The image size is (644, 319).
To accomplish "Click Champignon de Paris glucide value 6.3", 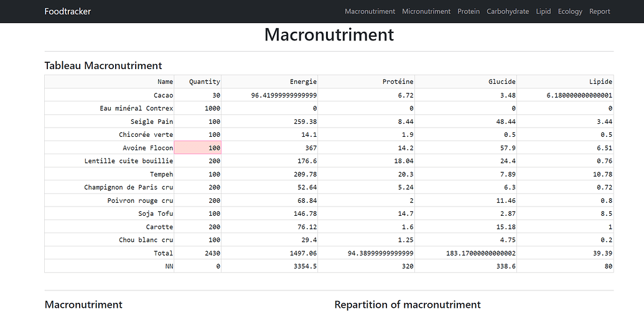I will click(x=466, y=187).
